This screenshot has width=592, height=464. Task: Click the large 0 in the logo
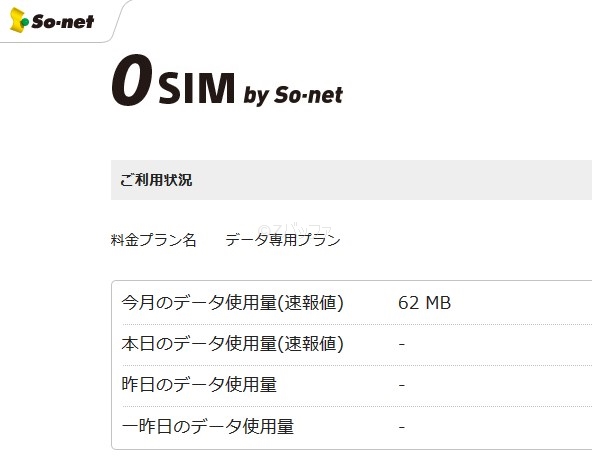[x=132, y=80]
